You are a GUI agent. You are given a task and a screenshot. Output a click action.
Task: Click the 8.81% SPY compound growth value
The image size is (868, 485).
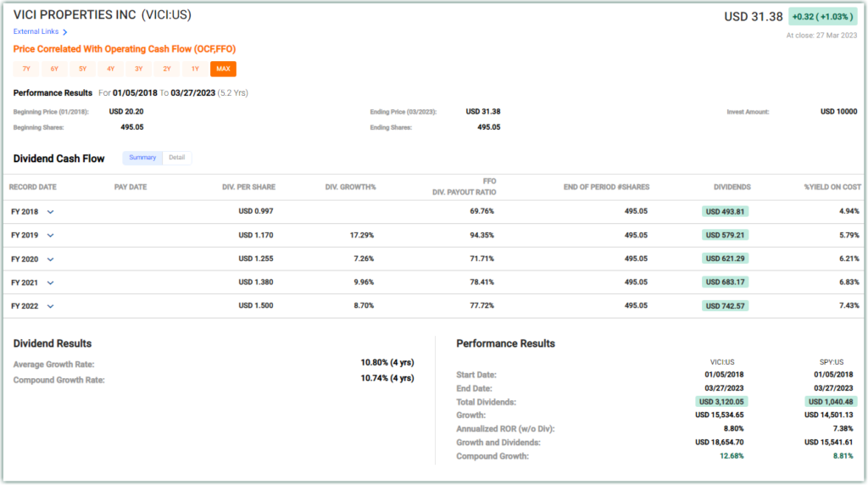pos(843,456)
